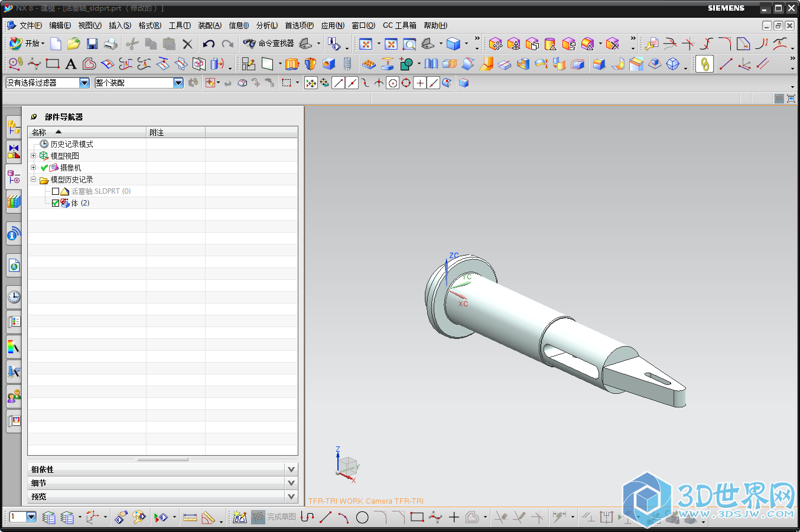Open the Reuse Library sidebar tab
Viewport: 800px width, 532px height.
point(14,202)
